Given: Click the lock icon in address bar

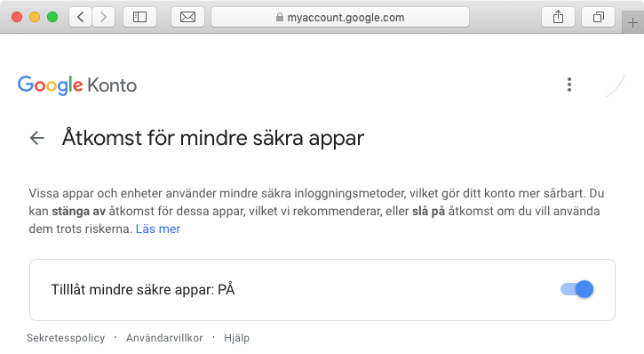Looking at the screenshot, I should point(280,17).
